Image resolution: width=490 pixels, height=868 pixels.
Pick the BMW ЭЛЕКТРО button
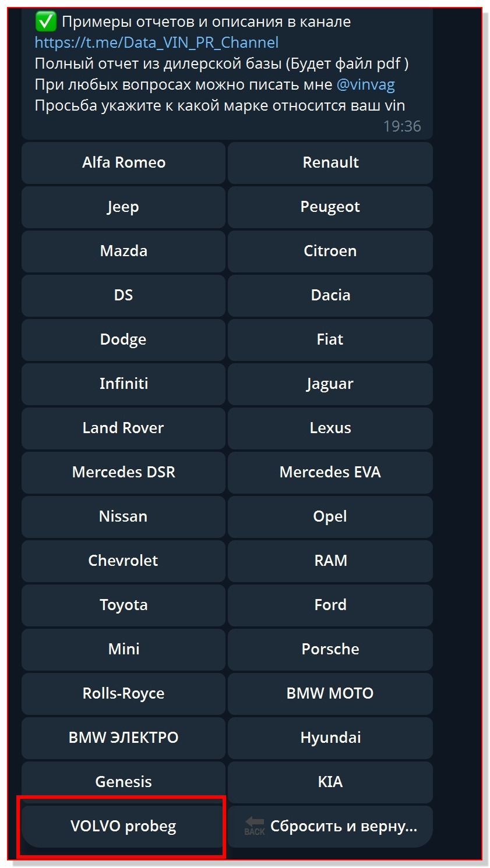pyautogui.click(x=124, y=738)
